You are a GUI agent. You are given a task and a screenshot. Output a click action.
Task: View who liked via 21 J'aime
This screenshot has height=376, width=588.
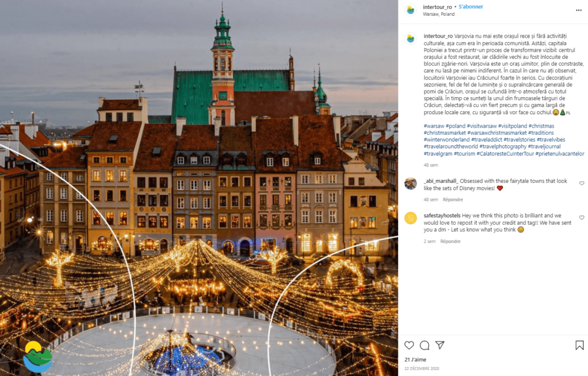(x=415, y=360)
